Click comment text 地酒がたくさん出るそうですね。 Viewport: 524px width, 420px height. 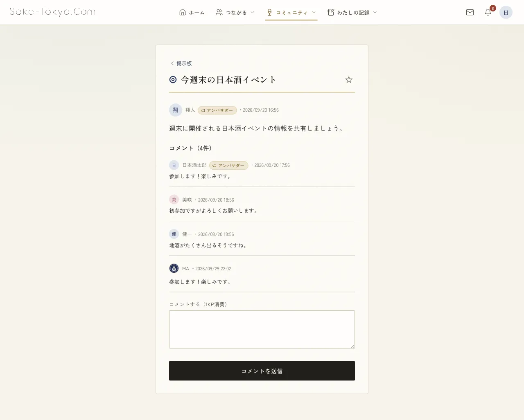click(x=209, y=245)
